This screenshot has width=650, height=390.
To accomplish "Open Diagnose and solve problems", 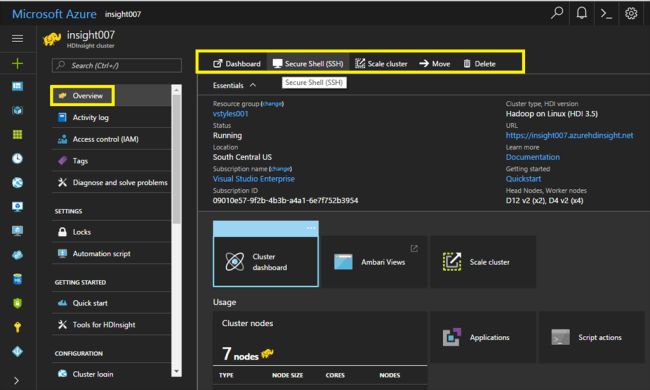I will (111, 182).
